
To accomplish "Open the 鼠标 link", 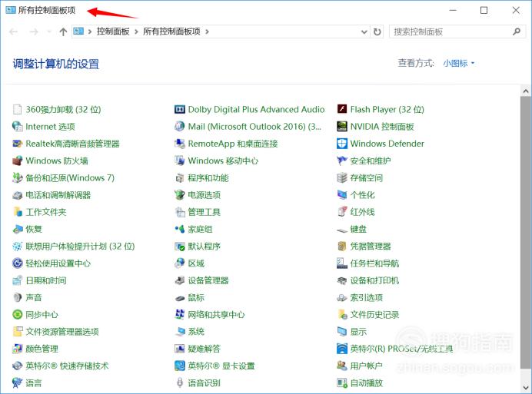I will [196, 298].
